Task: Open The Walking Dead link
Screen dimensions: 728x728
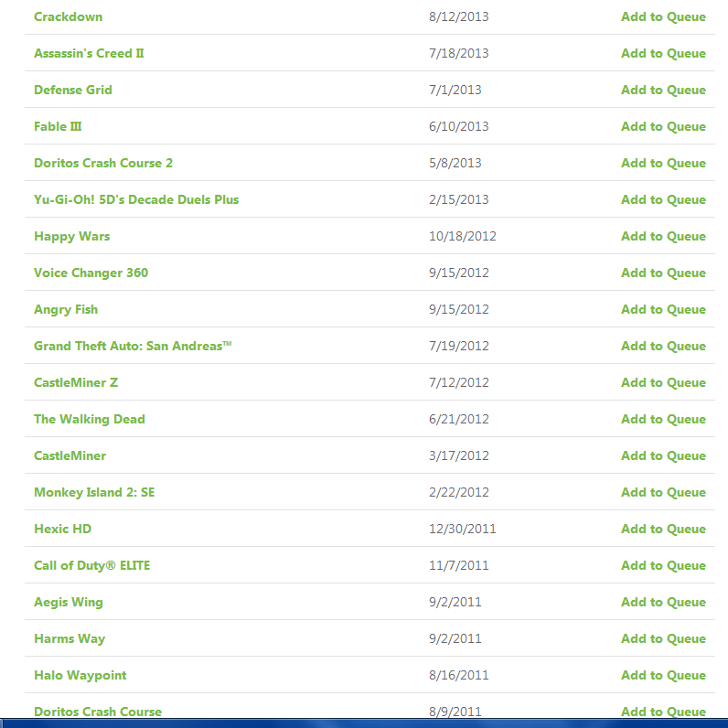Action: (90, 419)
